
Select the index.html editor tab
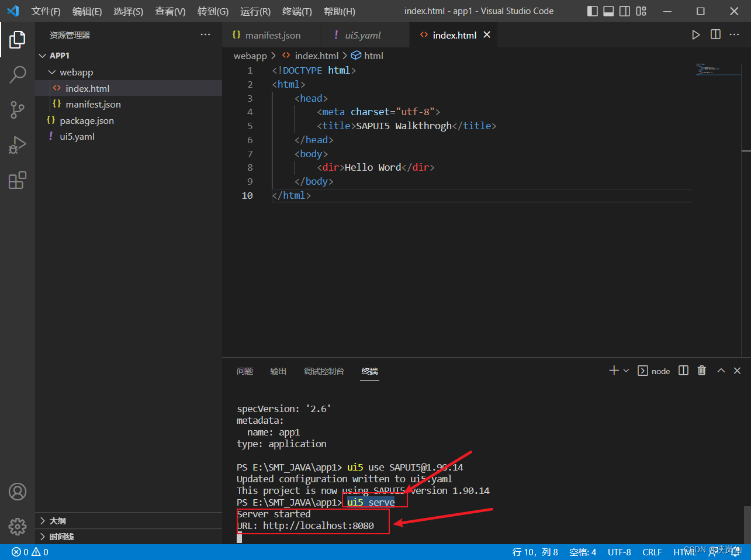(x=455, y=35)
